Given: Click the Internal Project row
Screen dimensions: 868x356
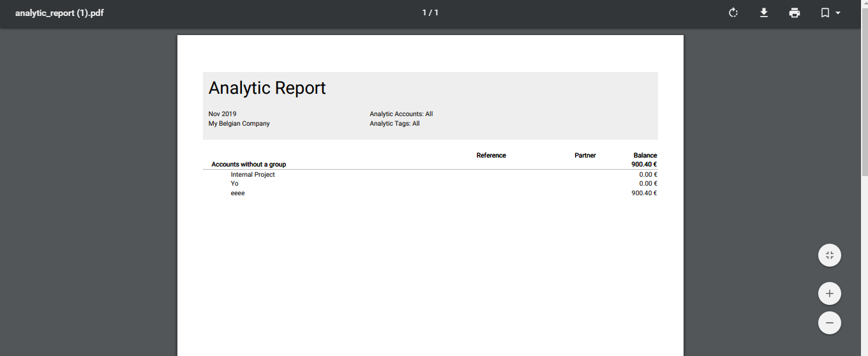Looking at the screenshot, I should [430, 174].
